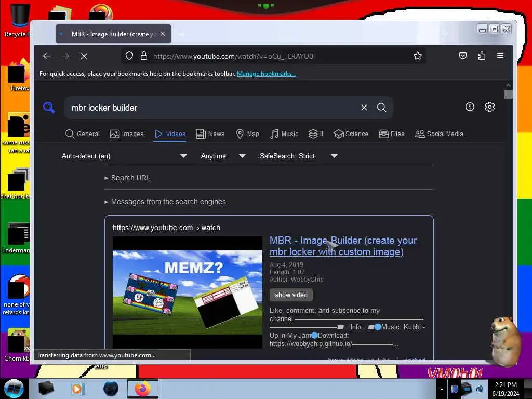Click the page vertical scrollbar thumb
Image resolution: width=532 pixels, height=399 pixels.
click(x=508, y=94)
